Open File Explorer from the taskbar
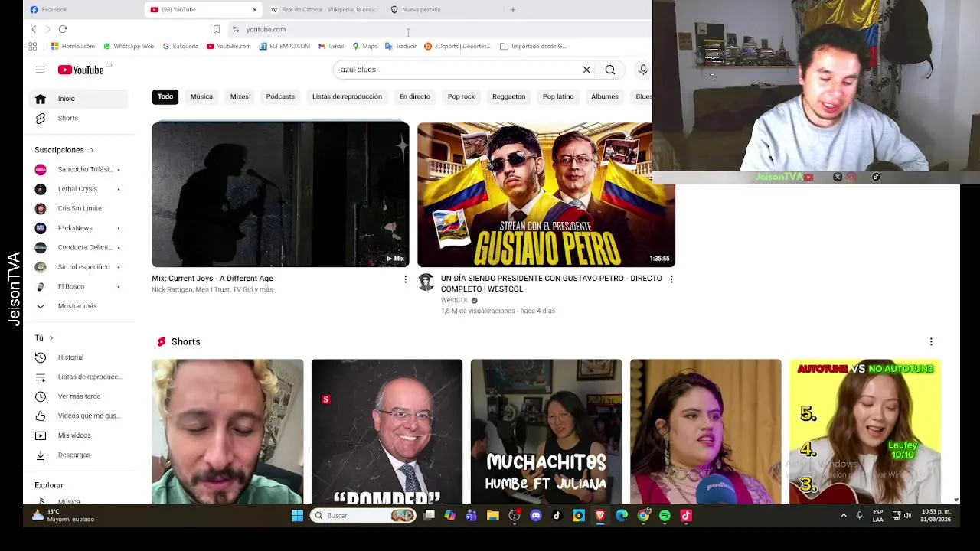Viewport: 980px width, 551px height. point(493,516)
